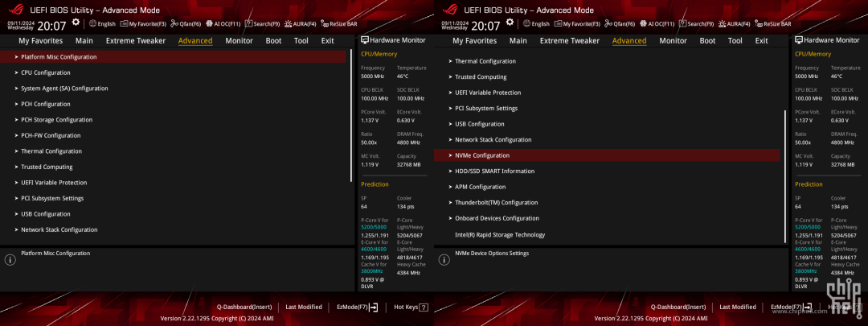The width and height of the screenshot is (868, 326).
Task: Click the settings gear icon in left BIOS screen
Action: (76, 23)
